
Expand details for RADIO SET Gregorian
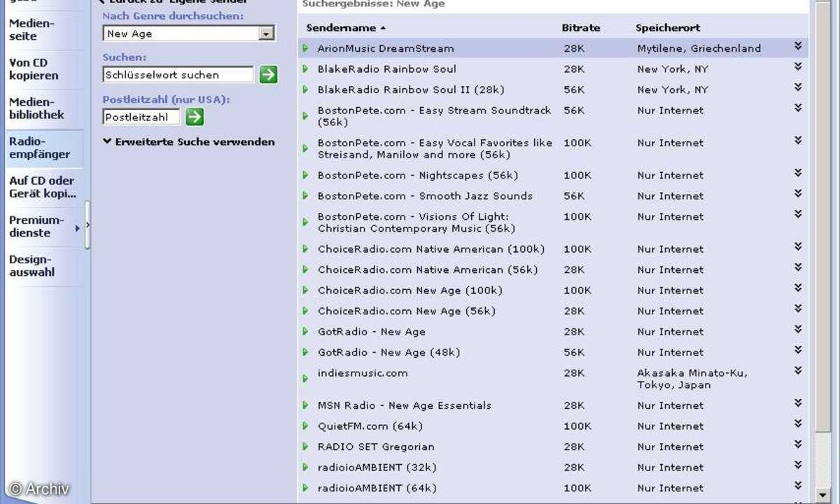798,444
